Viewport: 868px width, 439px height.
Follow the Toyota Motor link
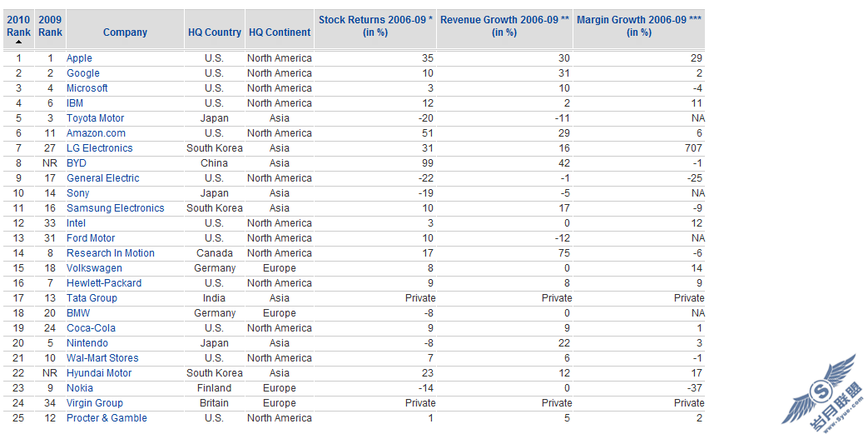tap(95, 118)
